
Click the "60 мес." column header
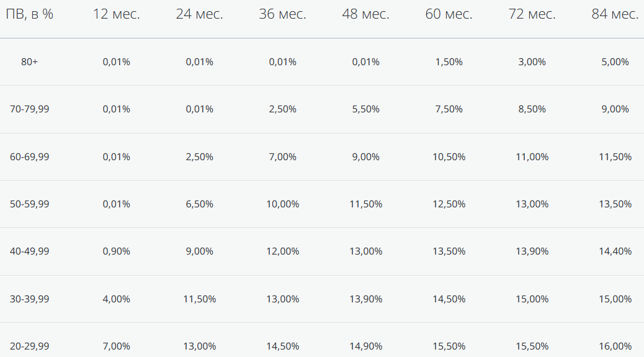pos(449,14)
